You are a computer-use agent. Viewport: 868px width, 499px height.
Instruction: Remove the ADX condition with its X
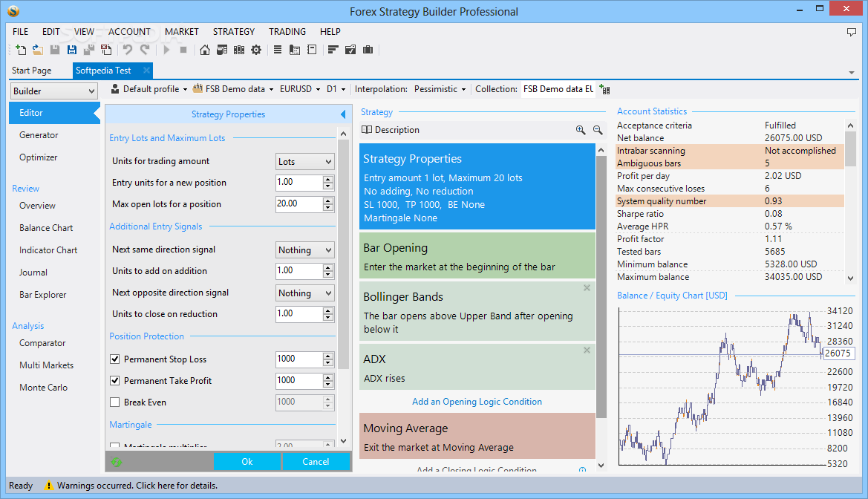coord(587,350)
